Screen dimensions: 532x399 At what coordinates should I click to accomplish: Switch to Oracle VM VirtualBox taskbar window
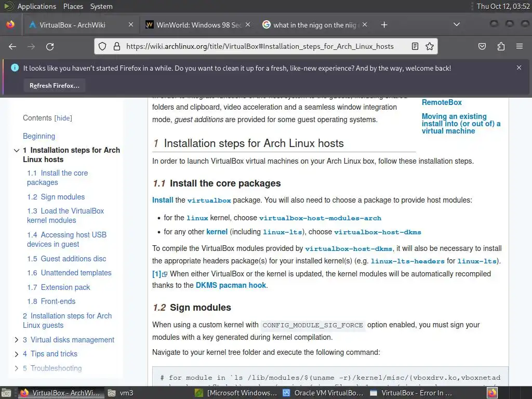(x=324, y=393)
